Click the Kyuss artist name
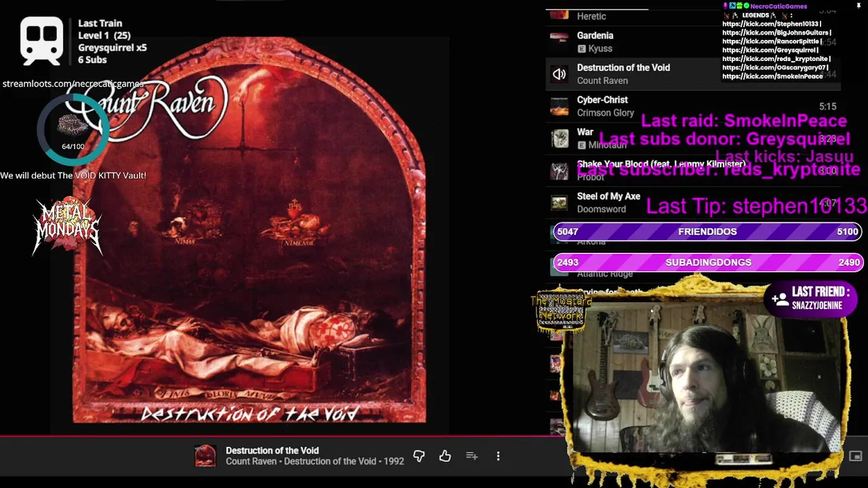 coord(600,49)
